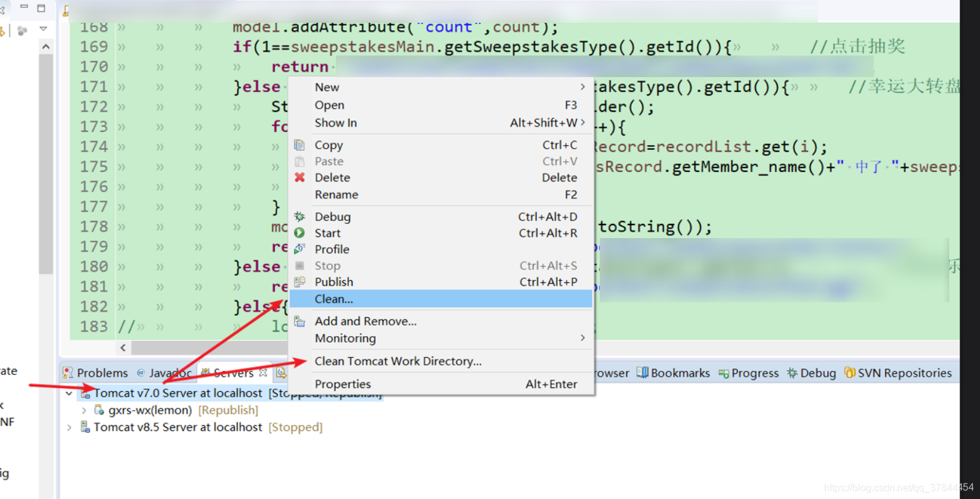Click the Bookmarks view icon
This screenshot has width=980, height=499.
pos(642,373)
